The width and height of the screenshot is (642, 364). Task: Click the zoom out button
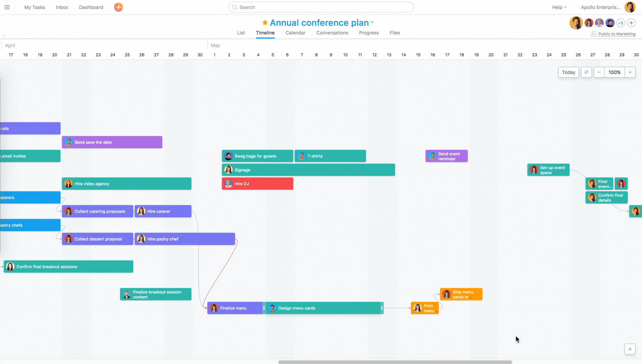coord(599,72)
